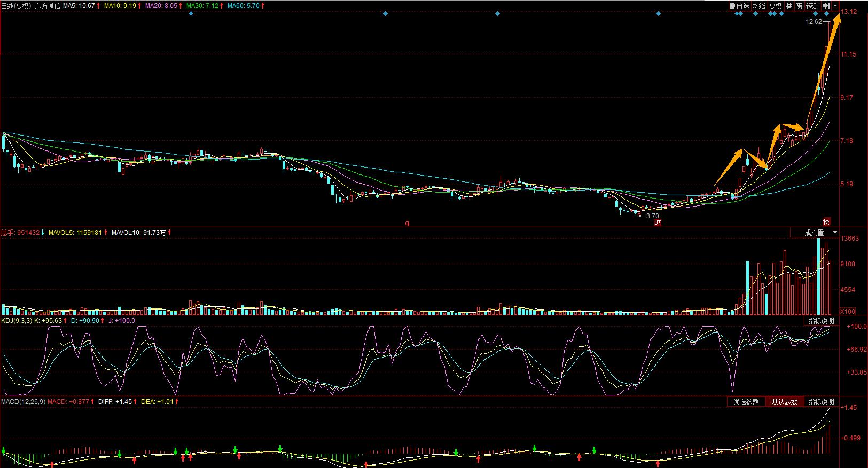The height and width of the screenshot is (468, 868).
Task: Click the KDJ(9,3,3) indicator name
Action: pyautogui.click(x=17, y=321)
